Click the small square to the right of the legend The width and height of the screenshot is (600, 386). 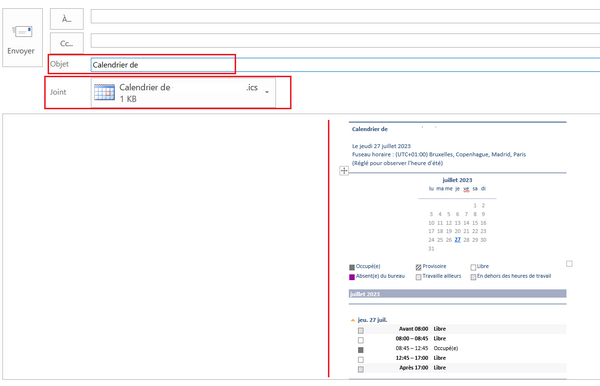[x=569, y=264]
